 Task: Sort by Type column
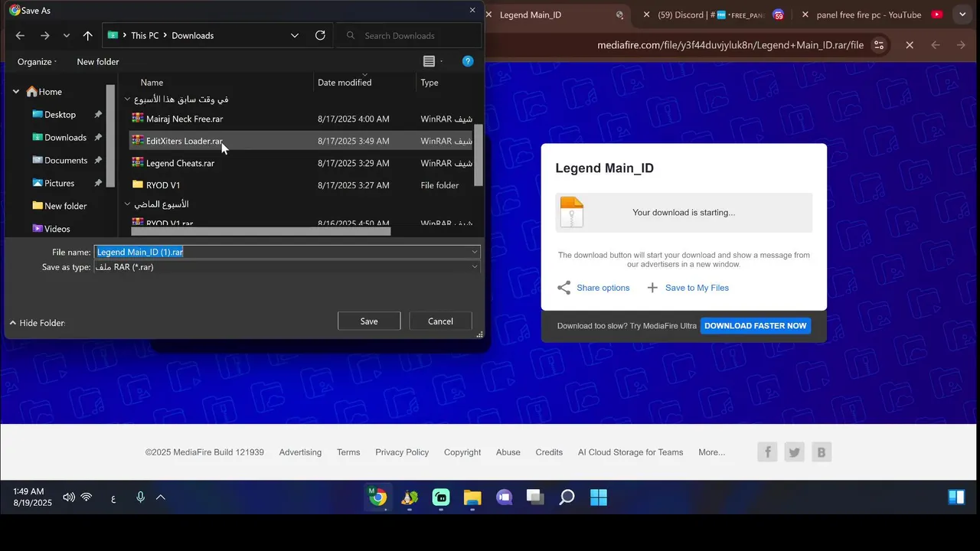[x=430, y=83]
